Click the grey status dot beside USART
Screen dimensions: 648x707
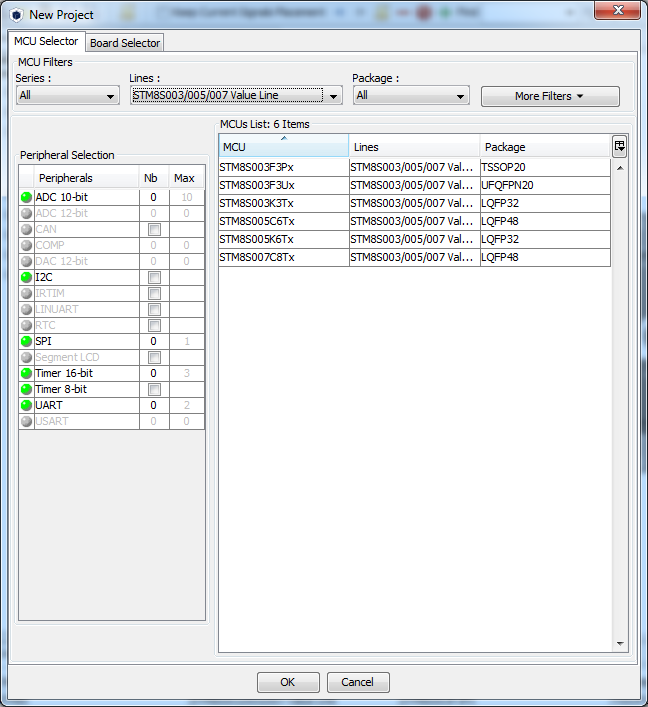(27, 421)
